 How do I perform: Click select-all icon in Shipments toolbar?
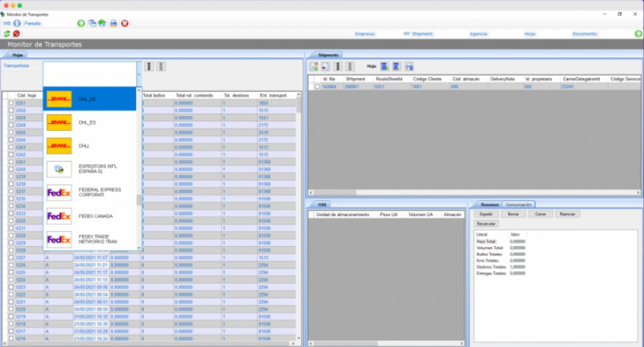338,66
